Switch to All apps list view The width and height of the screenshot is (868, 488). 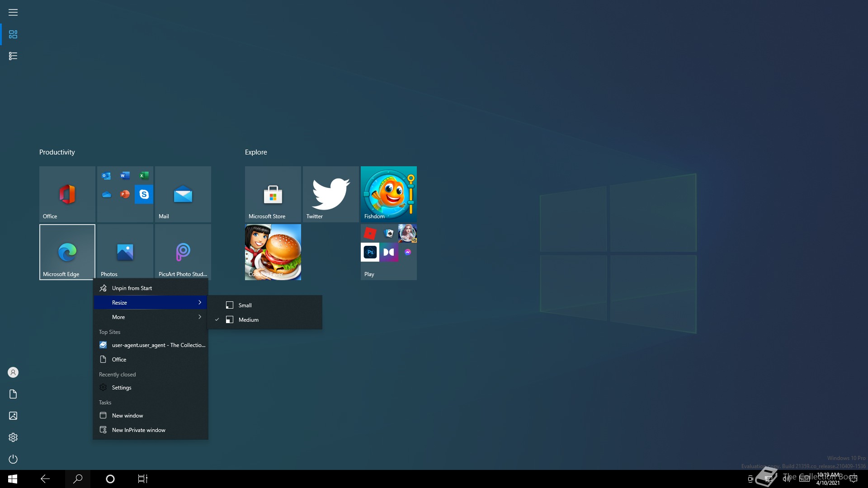pos(13,56)
